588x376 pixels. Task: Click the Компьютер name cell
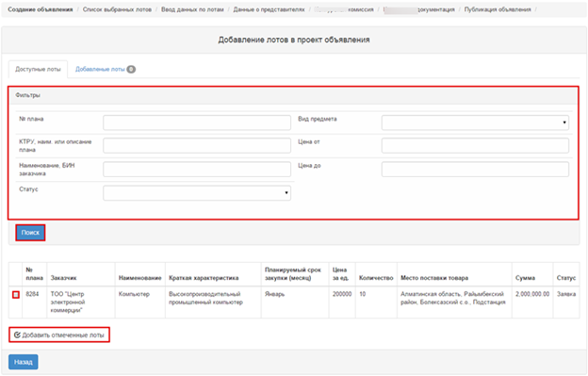coord(139,302)
